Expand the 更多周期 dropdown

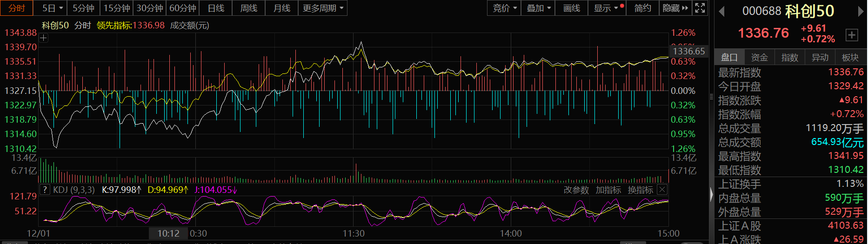point(322,8)
